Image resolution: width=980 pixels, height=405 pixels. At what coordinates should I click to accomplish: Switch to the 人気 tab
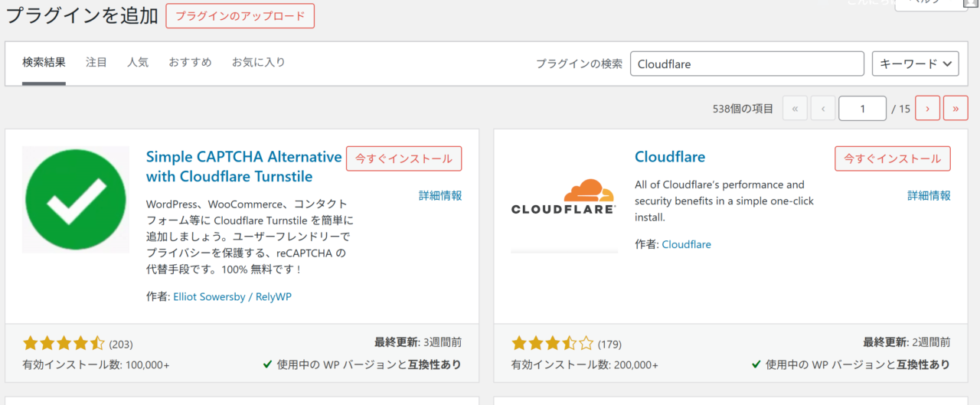tap(138, 62)
